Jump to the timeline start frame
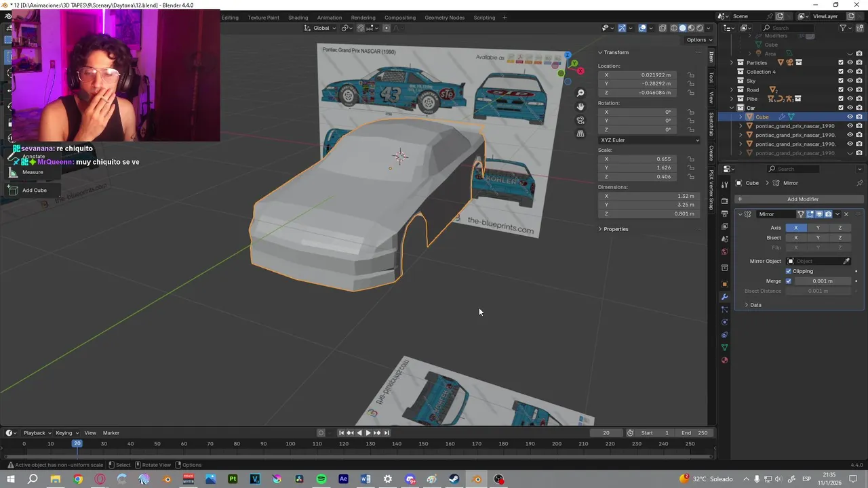This screenshot has width=868, height=488. click(341, 433)
